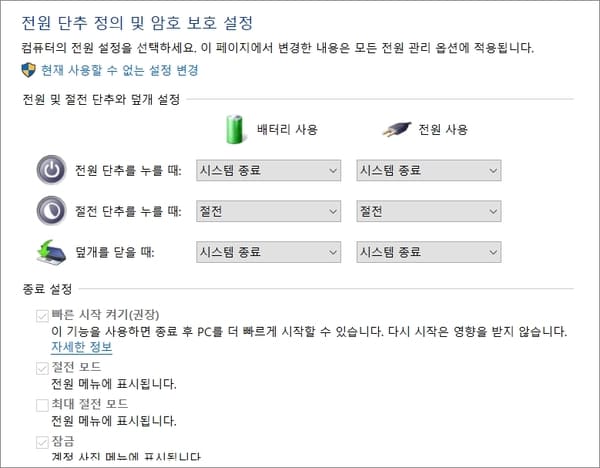Image resolution: width=600 pixels, height=468 pixels.
Task: Open plugged-in dropdown for 덮개를 닫을 때
Action: (x=429, y=252)
